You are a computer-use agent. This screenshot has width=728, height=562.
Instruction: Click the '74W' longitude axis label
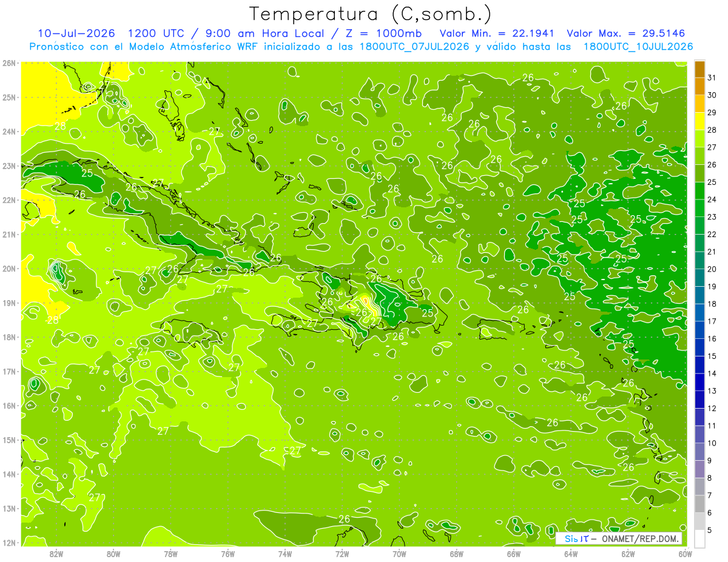(x=285, y=554)
